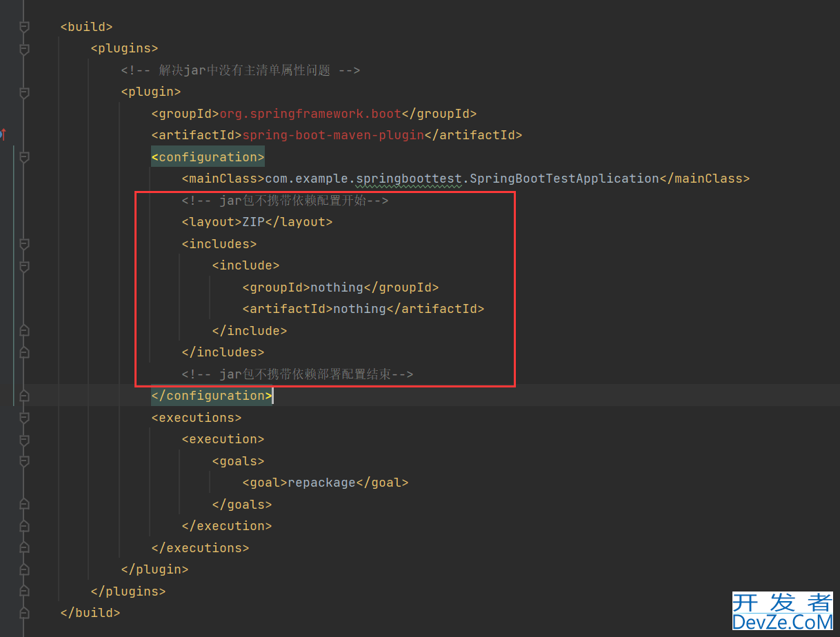Click the <execution> opening tag text
Viewport: 840px width, 637px height.
[223, 439]
